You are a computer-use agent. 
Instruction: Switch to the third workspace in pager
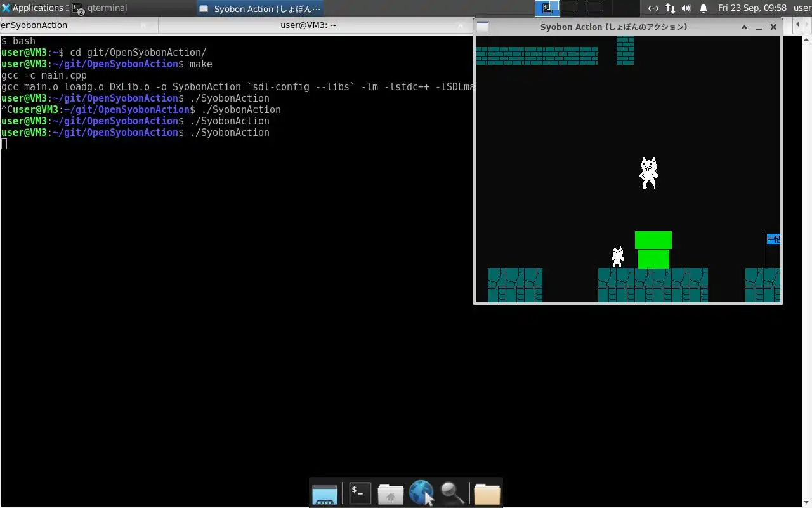(x=595, y=6)
